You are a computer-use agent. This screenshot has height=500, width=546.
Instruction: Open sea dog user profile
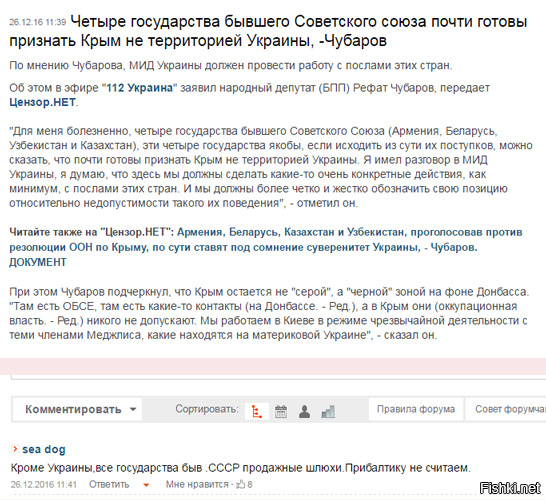point(44,449)
